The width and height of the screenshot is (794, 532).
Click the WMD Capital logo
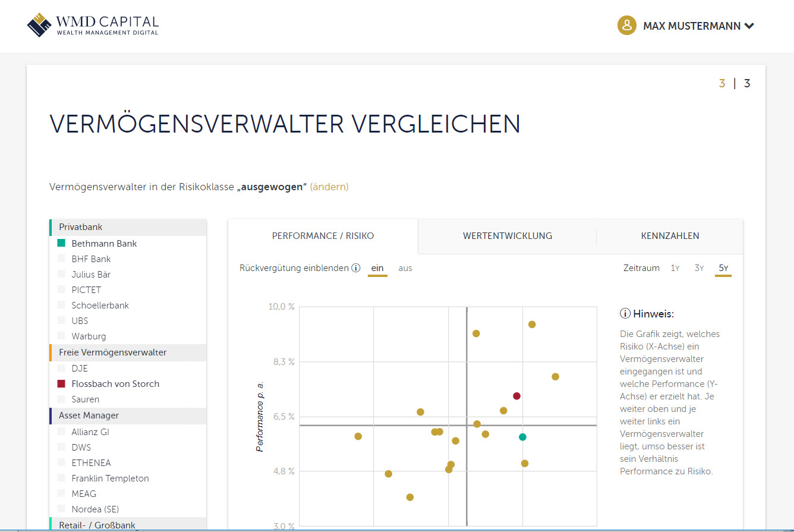pyautogui.click(x=93, y=25)
